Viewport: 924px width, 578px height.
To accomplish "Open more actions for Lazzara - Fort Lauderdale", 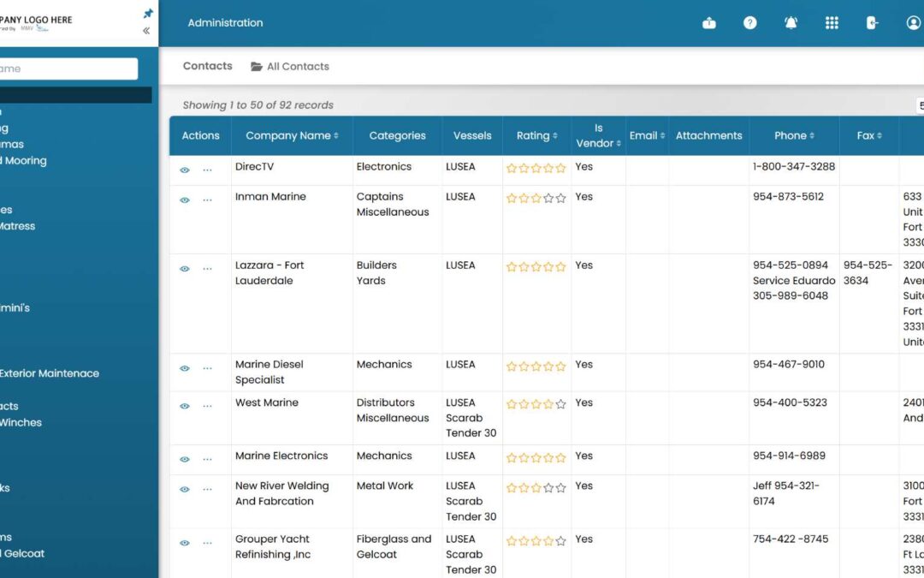I will [x=207, y=268].
